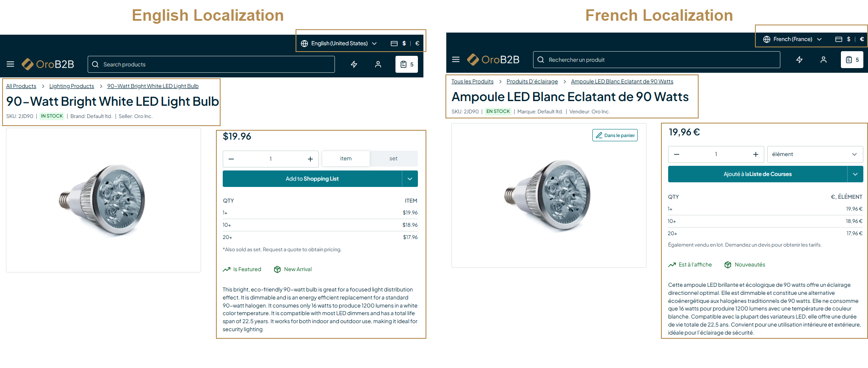The height and width of the screenshot is (368, 868).
Task: Click the 'Add to Shopping List' button
Action: 312,179
